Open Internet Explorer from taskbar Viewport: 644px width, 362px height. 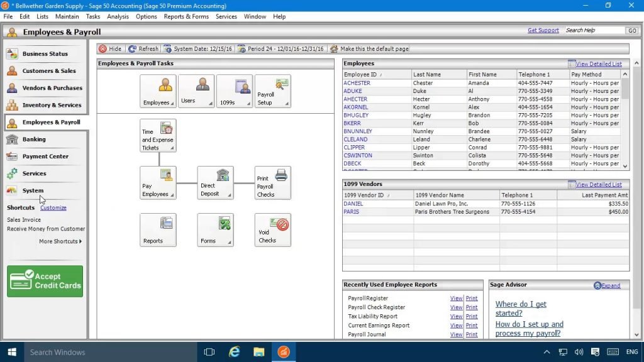pyautogui.click(x=234, y=352)
